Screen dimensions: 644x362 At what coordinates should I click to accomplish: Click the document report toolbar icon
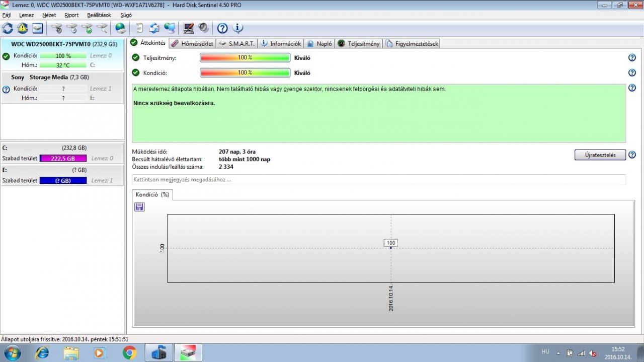[x=139, y=28]
